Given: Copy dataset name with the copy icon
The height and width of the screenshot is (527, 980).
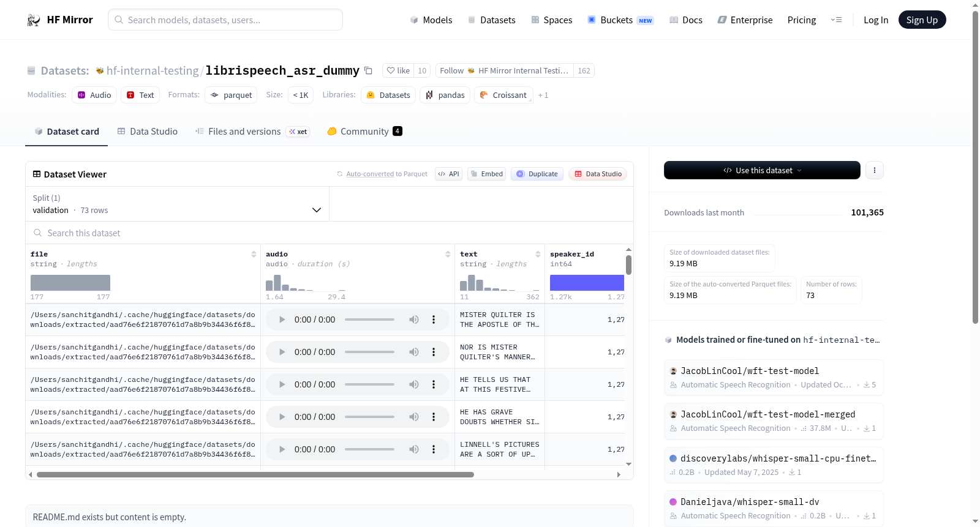Looking at the screenshot, I should pyautogui.click(x=368, y=70).
